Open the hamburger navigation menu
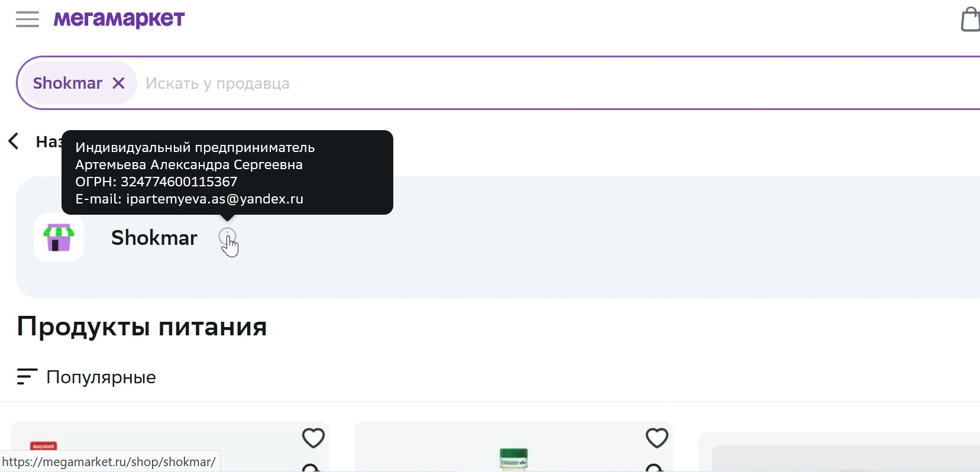The height and width of the screenshot is (472, 980). [x=27, y=20]
